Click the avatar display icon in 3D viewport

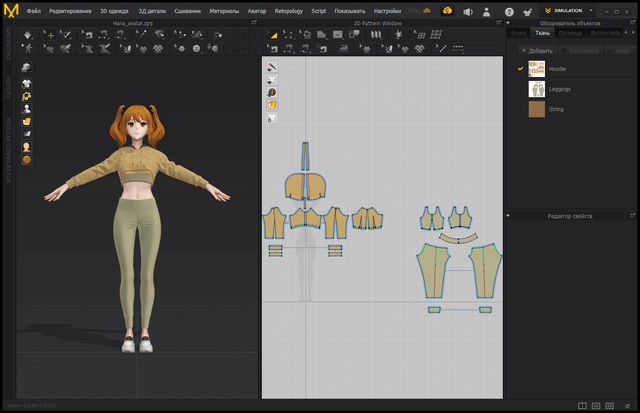tap(27, 108)
